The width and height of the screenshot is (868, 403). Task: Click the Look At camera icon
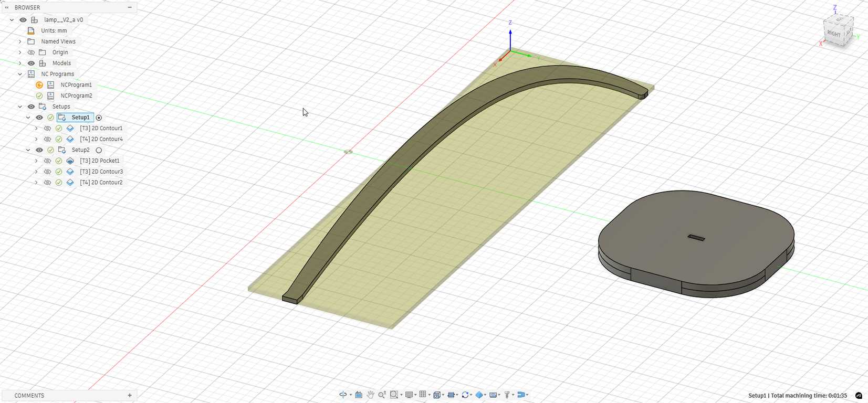pyautogui.click(x=359, y=395)
